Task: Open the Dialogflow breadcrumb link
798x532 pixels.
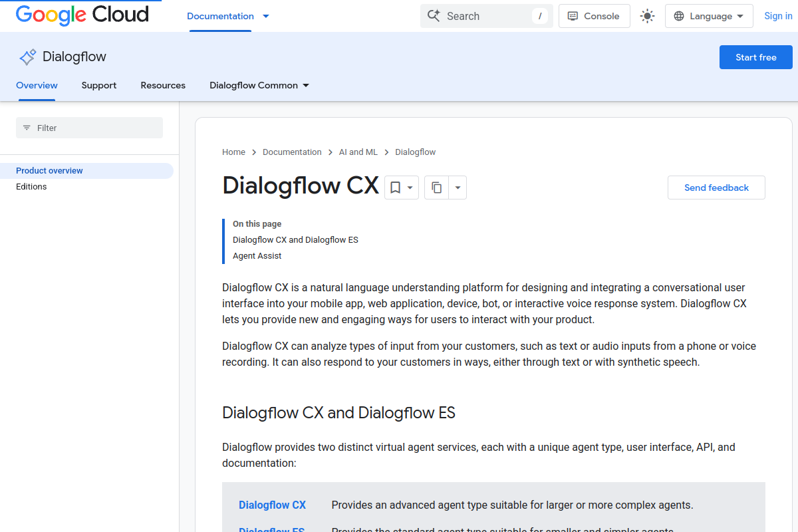Action: pyautogui.click(x=416, y=152)
